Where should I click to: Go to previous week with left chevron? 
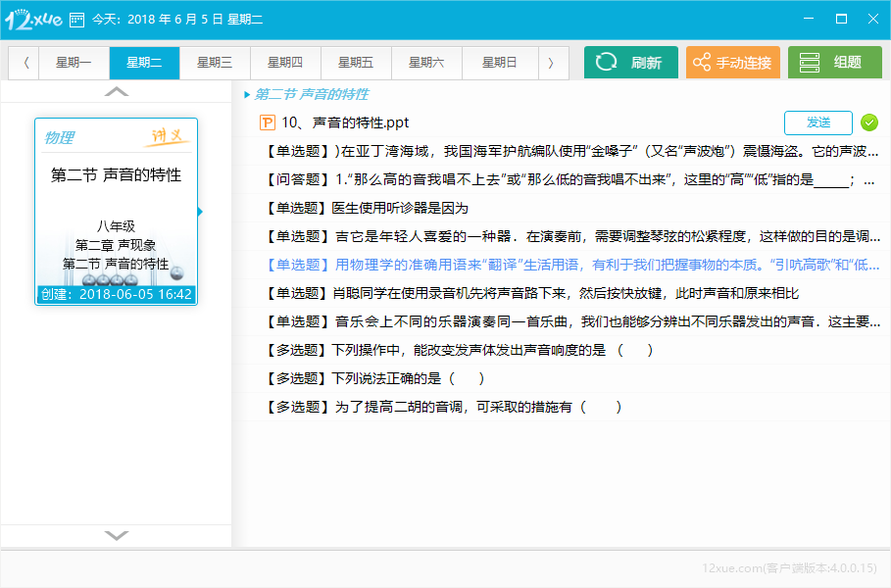click(x=25, y=63)
